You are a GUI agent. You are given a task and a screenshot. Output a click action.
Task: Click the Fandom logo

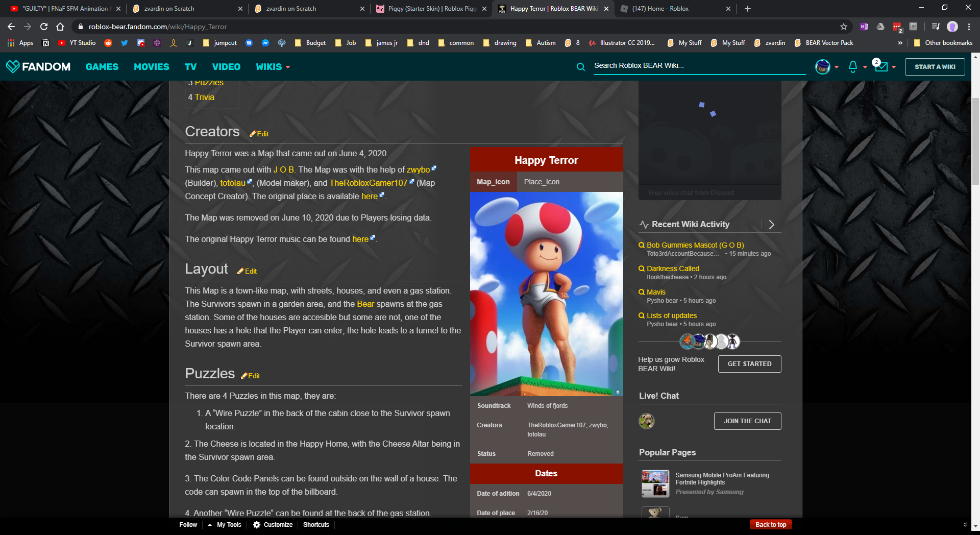(38, 66)
